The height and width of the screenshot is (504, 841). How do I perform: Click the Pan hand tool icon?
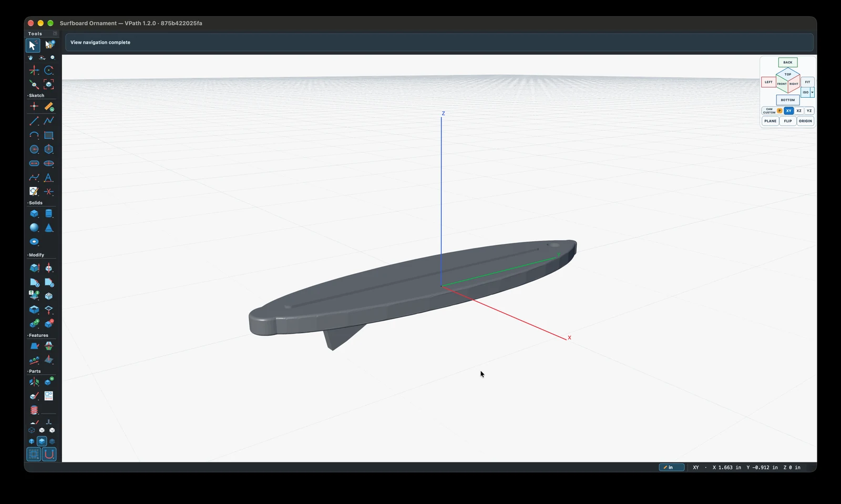click(30, 58)
